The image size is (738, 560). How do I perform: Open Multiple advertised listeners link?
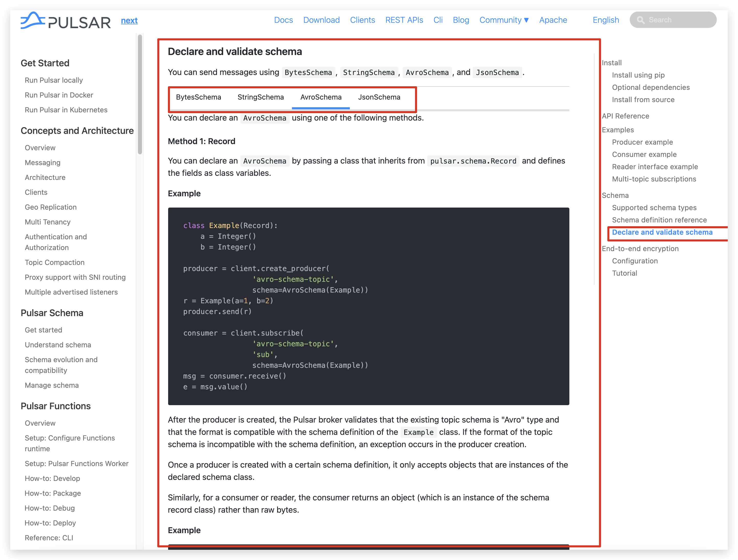click(71, 292)
